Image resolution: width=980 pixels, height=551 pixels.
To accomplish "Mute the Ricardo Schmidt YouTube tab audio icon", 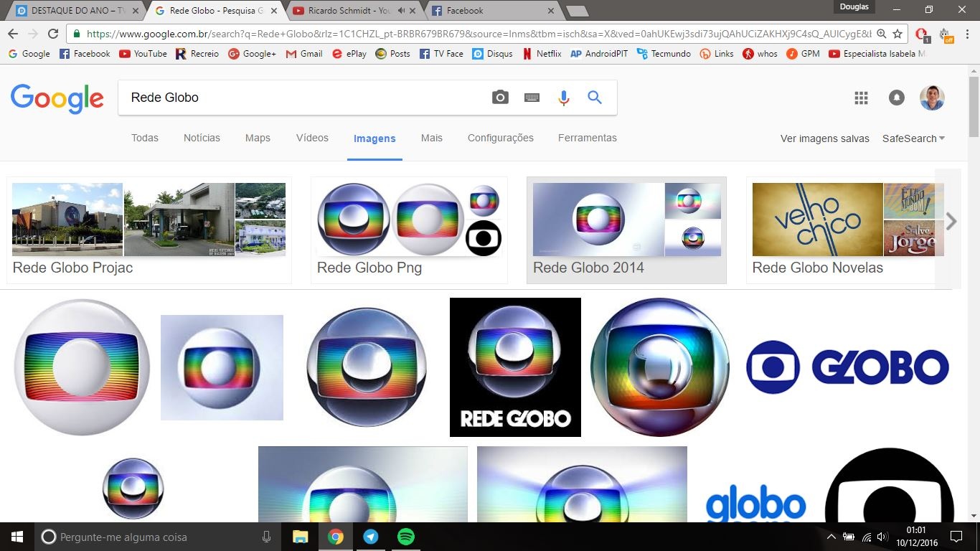I will [x=400, y=11].
